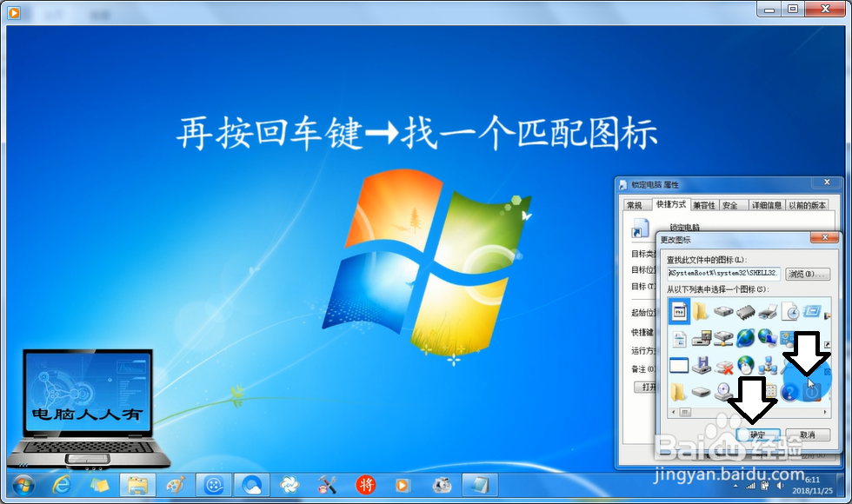Pick the flat removable drive icon in the bottom row
852x504 pixels.
(x=701, y=392)
